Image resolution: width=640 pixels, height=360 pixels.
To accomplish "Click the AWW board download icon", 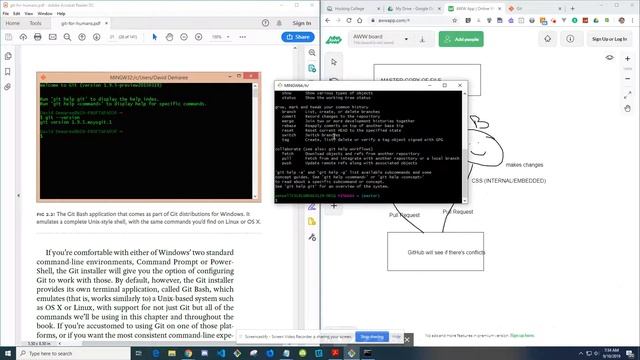I will [x=422, y=39].
